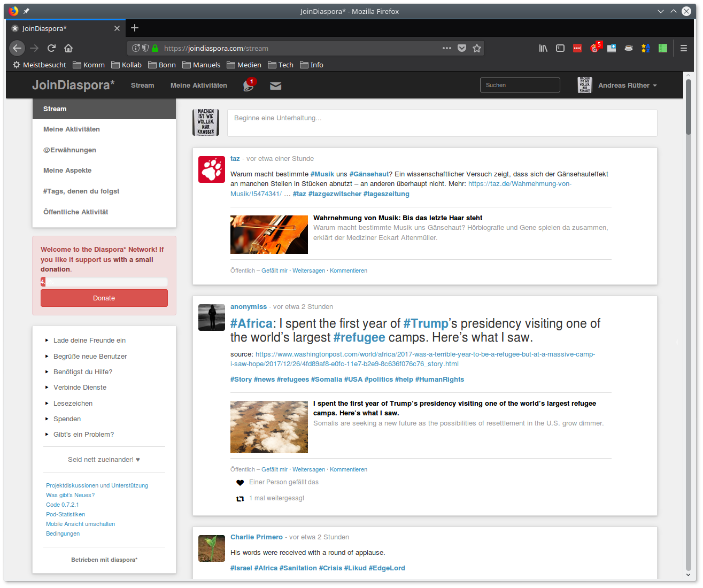
Task: Save page to Pocket
Action: 462,48
